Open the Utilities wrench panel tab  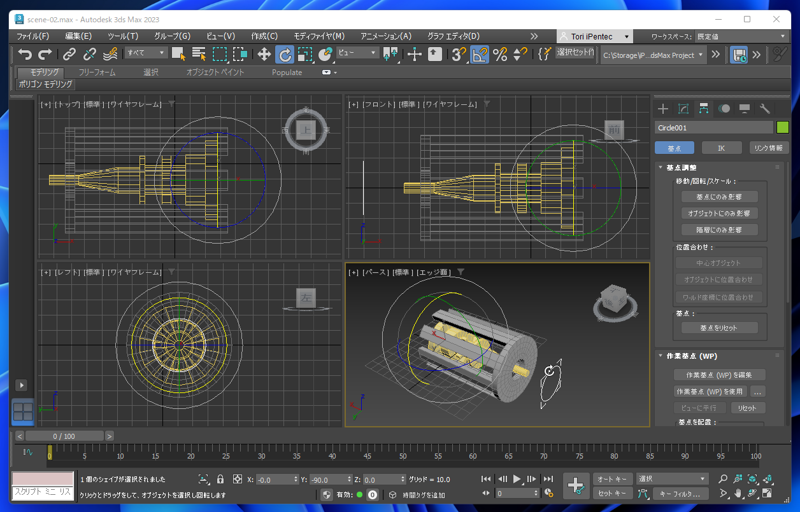(764, 108)
